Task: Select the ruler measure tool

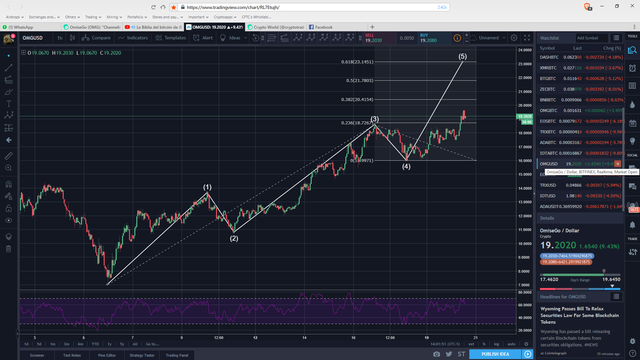Action: pos(9,156)
